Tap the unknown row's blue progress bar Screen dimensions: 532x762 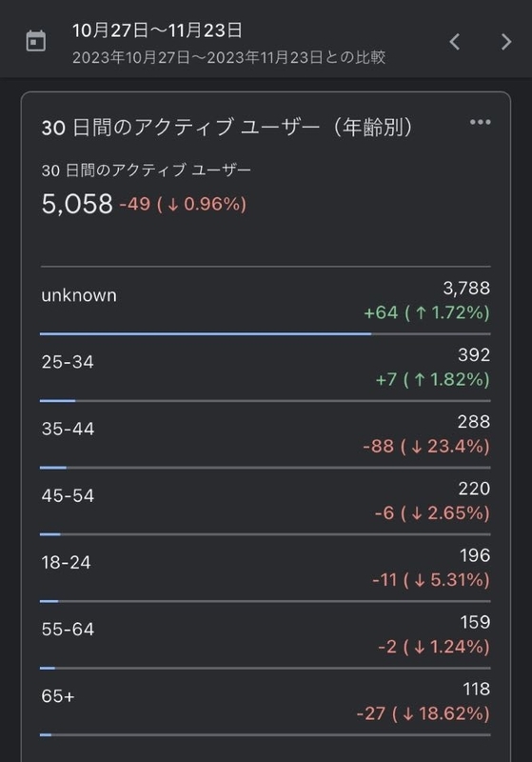tap(206, 334)
